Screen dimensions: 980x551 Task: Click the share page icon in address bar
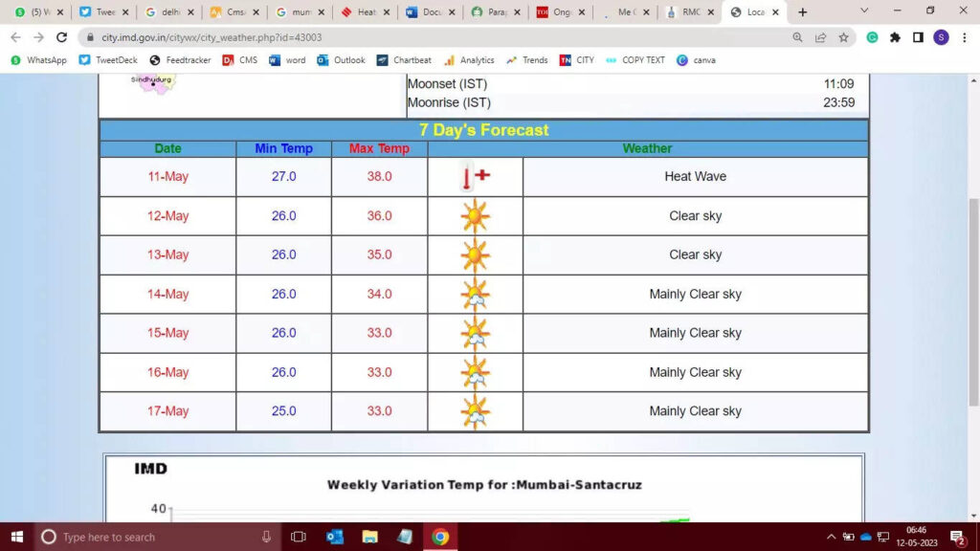[820, 37]
